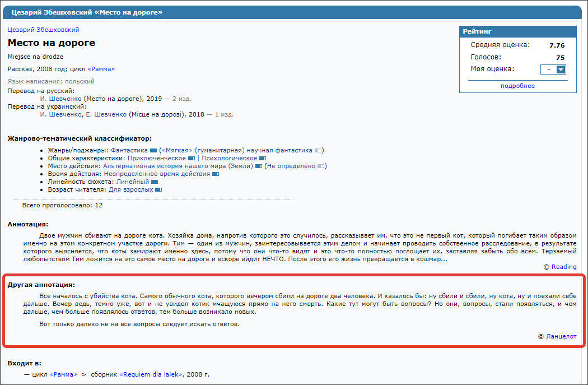Click vote bar icon next to Линейный
The image size is (588, 385).
point(155,182)
